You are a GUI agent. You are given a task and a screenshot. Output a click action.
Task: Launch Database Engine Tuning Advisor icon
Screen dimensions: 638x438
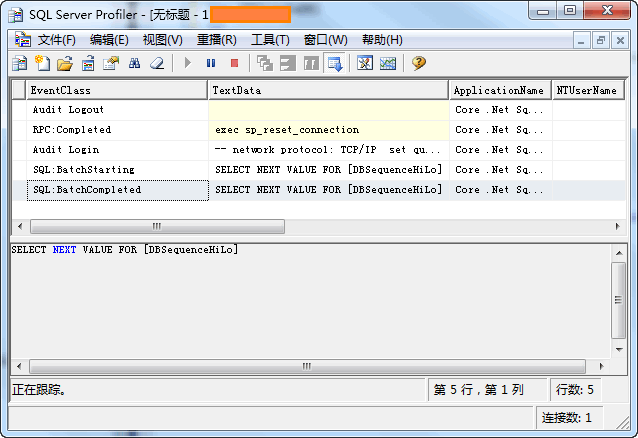coord(365,63)
